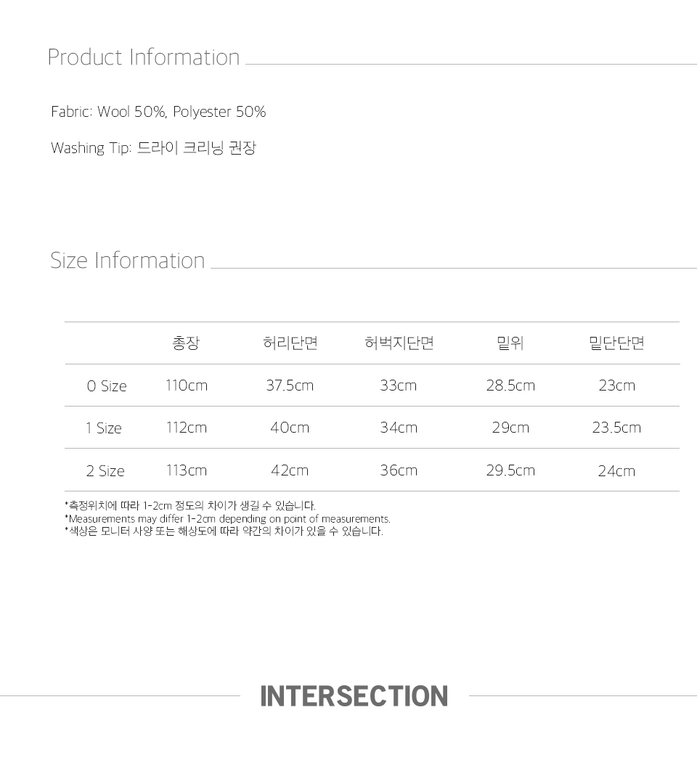Click the English measurements disclaimer note

click(x=227, y=519)
